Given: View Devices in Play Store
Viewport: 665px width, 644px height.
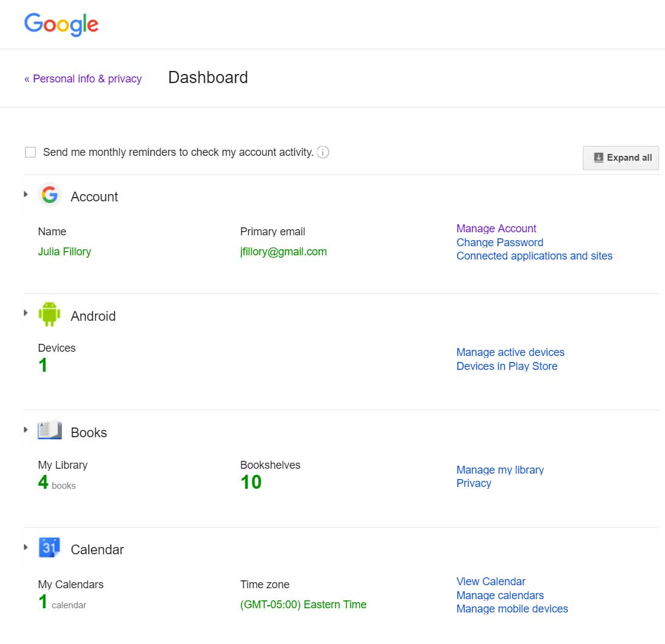Looking at the screenshot, I should click(507, 366).
